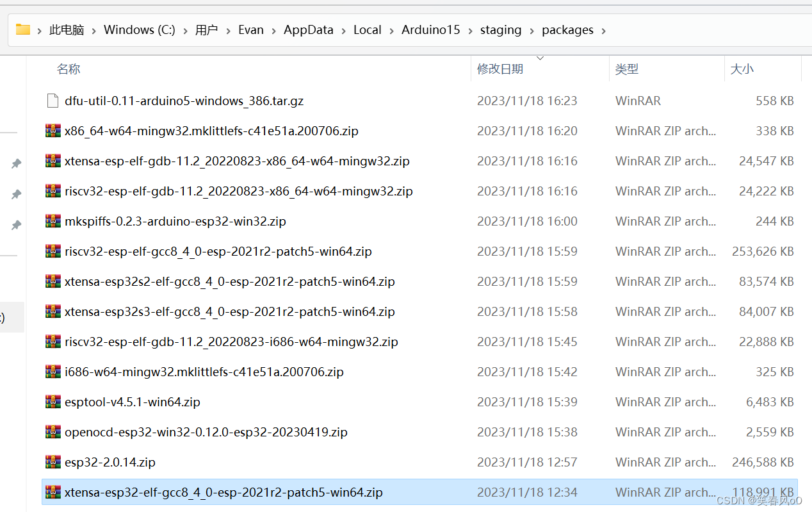Select i686-w64-mingw32.mklittlefs-c41e51a.200706.zip name
The image size is (812, 512).
coord(204,372)
